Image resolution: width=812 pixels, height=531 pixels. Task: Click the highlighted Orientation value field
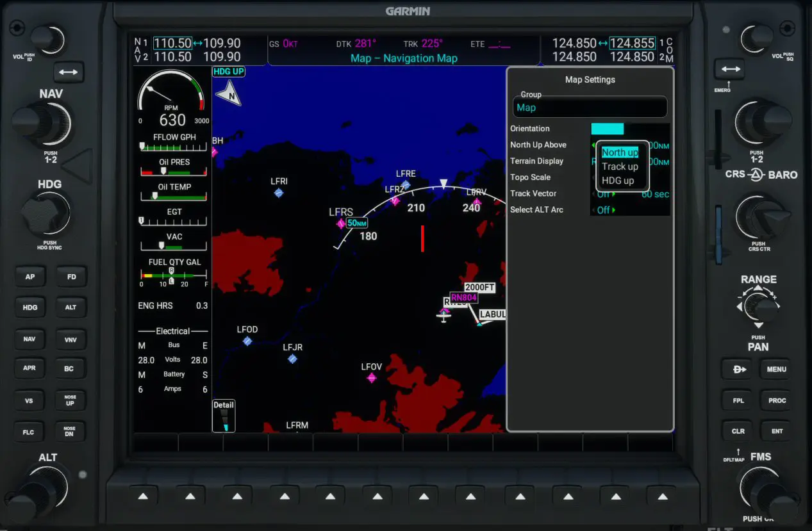coord(607,129)
